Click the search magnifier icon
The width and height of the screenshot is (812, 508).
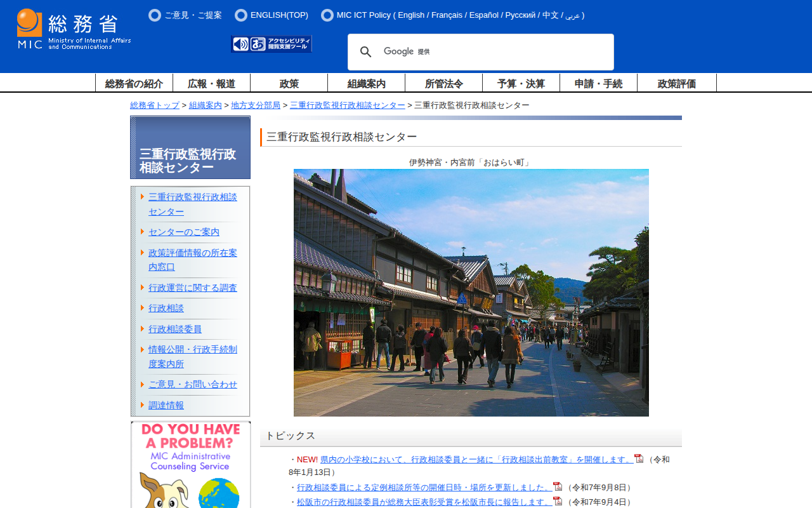point(366,52)
